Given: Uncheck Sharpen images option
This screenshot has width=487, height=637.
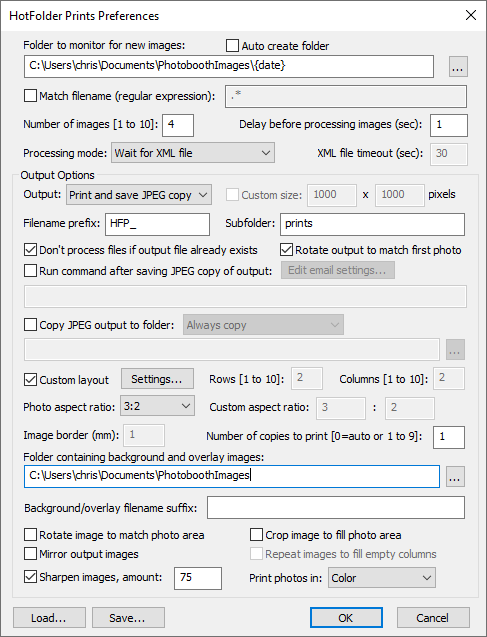Looking at the screenshot, I should pyautogui.click(x=30, y=576).
